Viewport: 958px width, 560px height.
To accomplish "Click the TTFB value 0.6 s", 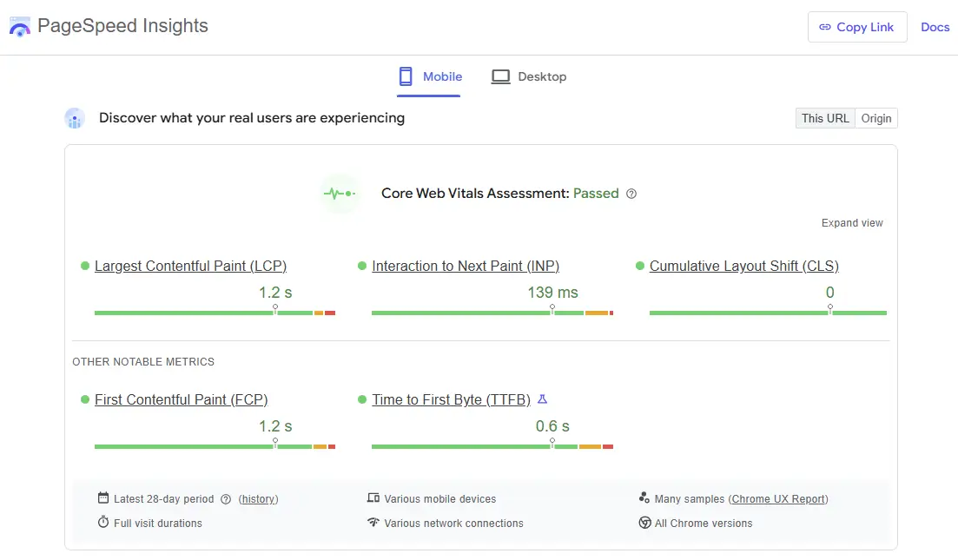I will pos(553,426).
